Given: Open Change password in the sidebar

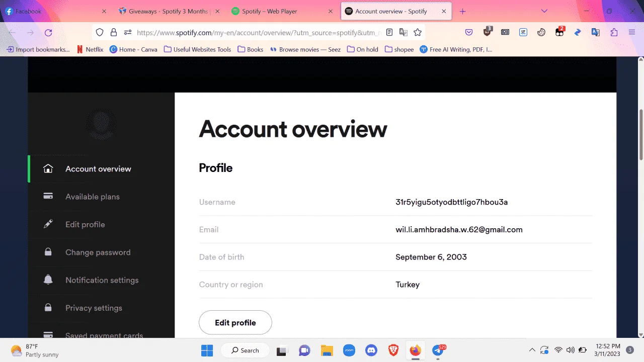Looking at the screenshot, I should 98,252.
